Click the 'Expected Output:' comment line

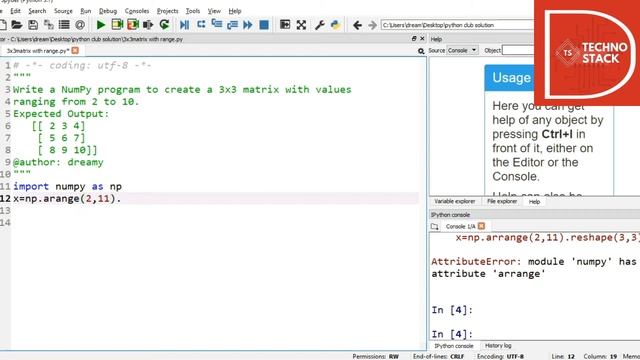point(61,114)
